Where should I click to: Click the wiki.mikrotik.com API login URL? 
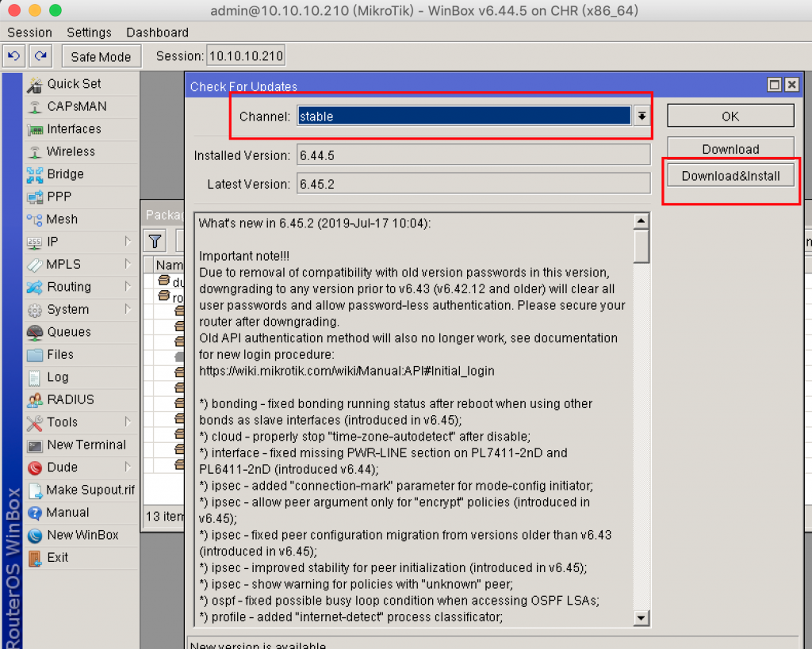(347, 371)
